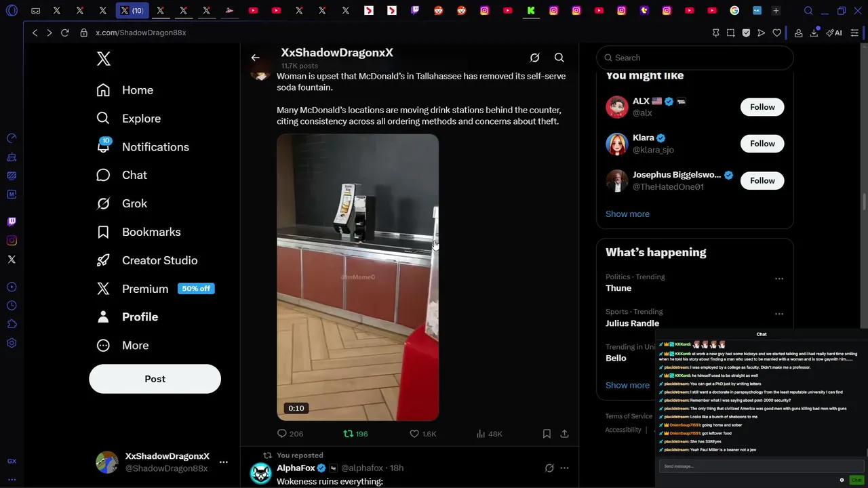This screenshot has height=488, width=868.
Task: Open chat settings gear icon
Action: tap(842, 480)
